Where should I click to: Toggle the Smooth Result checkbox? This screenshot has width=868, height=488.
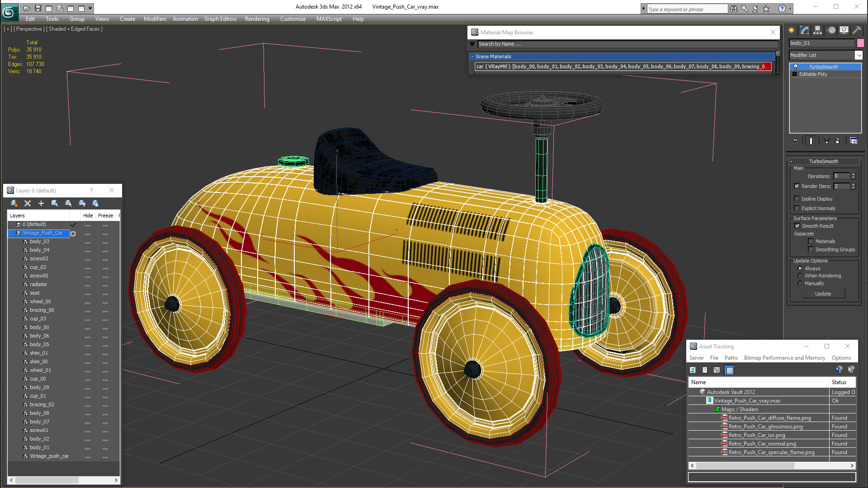point(797,226)
